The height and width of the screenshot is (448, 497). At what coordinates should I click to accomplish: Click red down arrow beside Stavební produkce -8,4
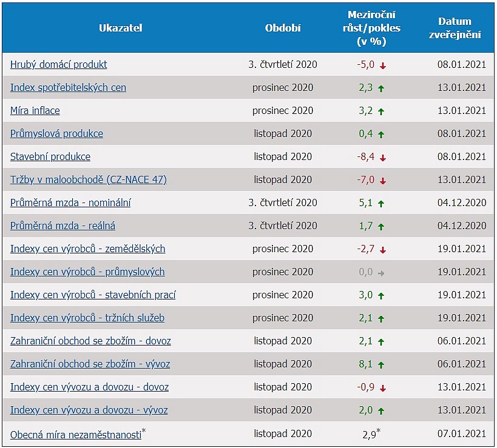383,158
